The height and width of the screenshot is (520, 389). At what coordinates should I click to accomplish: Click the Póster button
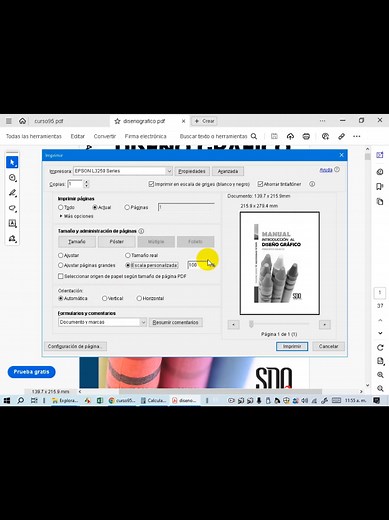tap(117, 242)
